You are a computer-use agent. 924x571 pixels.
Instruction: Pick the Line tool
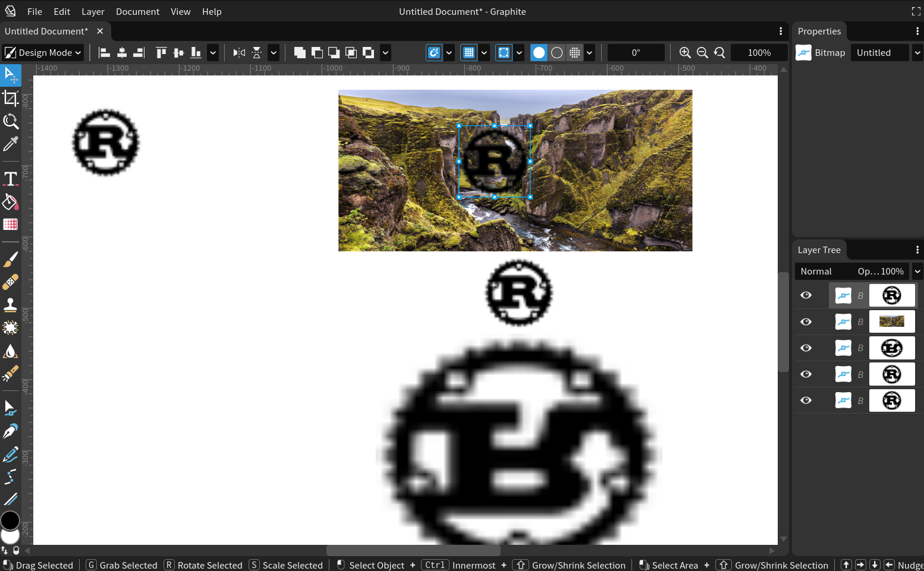pyautogui.click(x=11, y=499)
